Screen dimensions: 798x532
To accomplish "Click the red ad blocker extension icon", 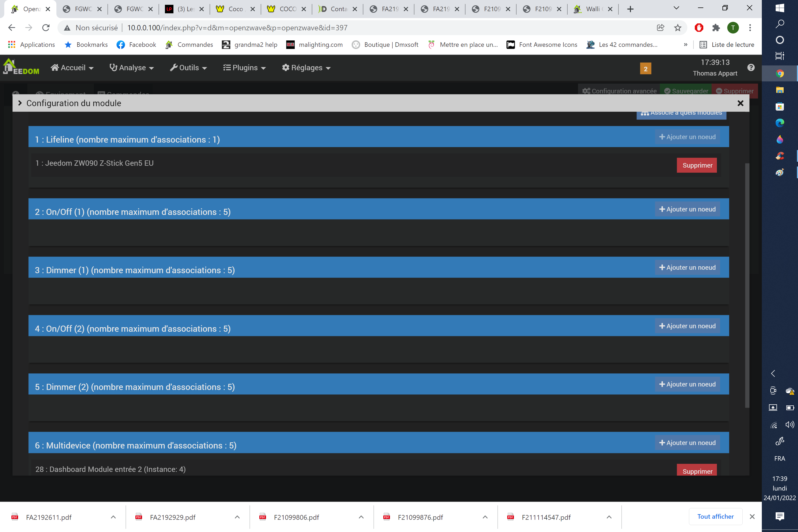I will [699, 28].
